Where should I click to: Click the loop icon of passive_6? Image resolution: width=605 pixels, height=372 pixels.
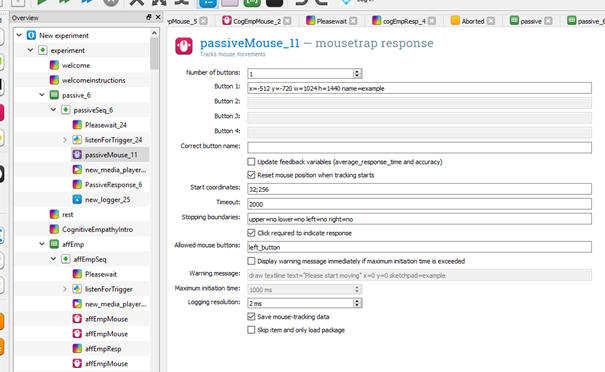(x=54, y=95)
